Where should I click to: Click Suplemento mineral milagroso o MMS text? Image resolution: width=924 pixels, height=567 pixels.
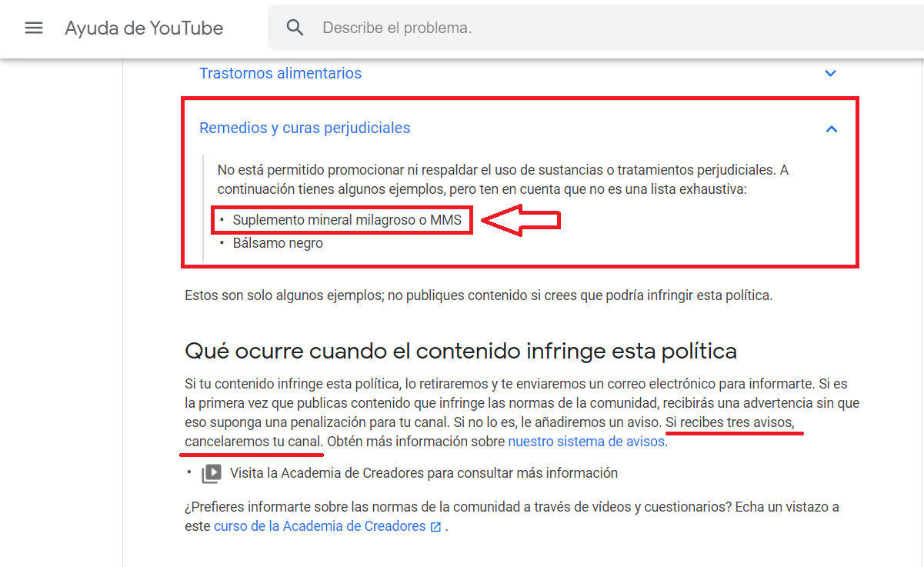click(x=347, y=220)
